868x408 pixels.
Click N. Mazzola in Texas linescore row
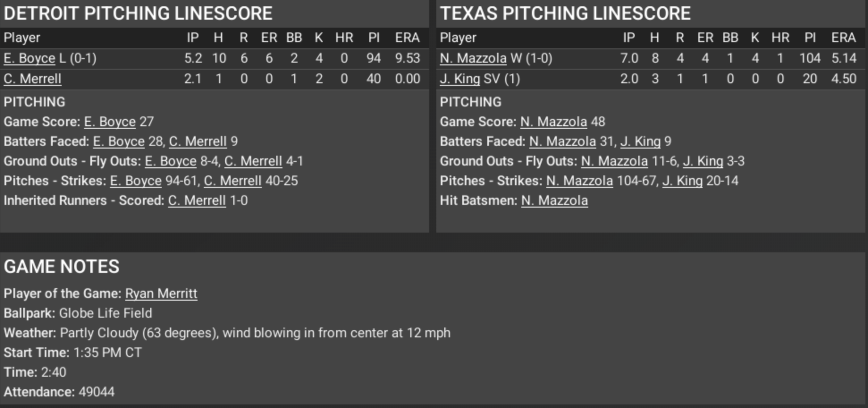[x=473, y=58]
